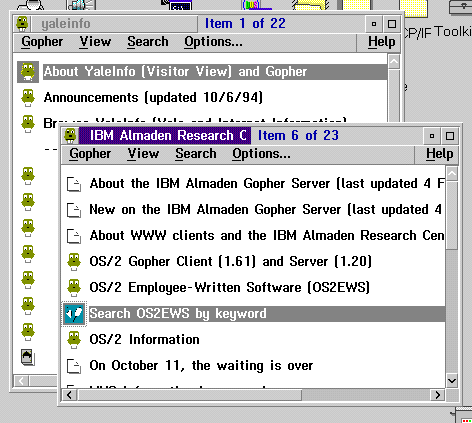
Task: Click the gopher system icon in IBM Almaden title bar
Action: (x=70, y=136)
